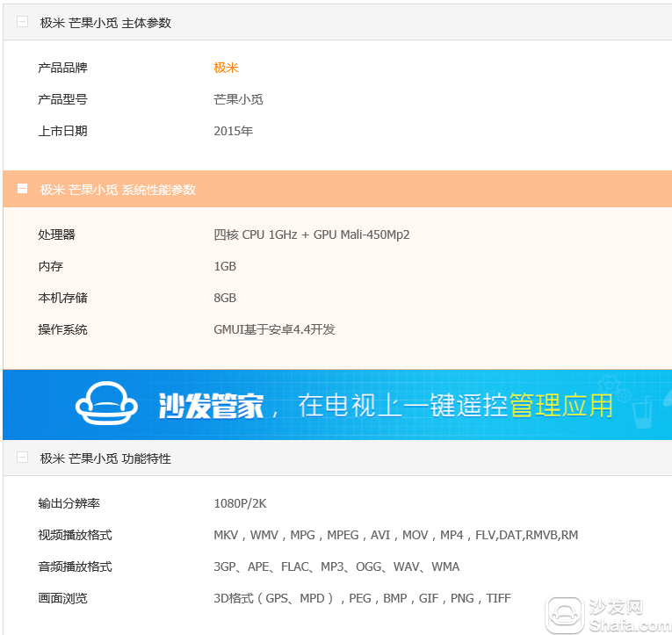Select the release year 2015年
Image resolution: width=672 pixels, height=635 pixels.
coord(233,131)
